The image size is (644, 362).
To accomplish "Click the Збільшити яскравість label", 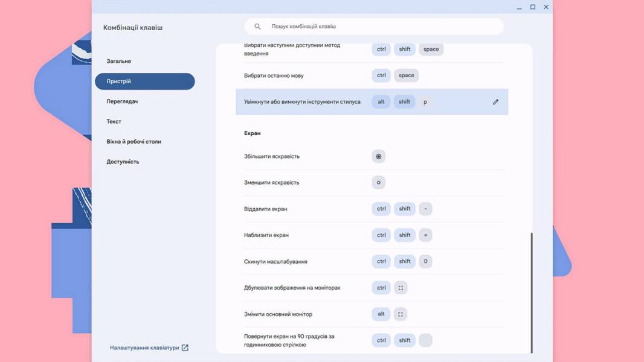I will 271,156.
